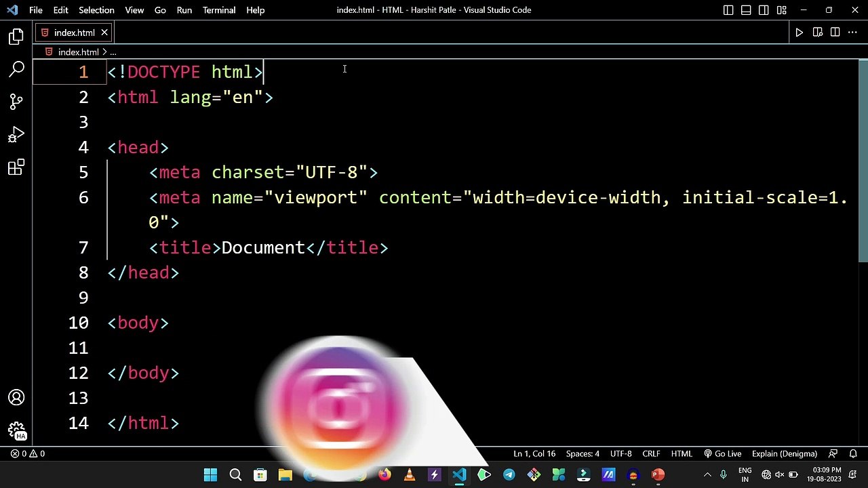Switch ENG IN input language
This screenshot has height=488, width=868.
[745, 474]
